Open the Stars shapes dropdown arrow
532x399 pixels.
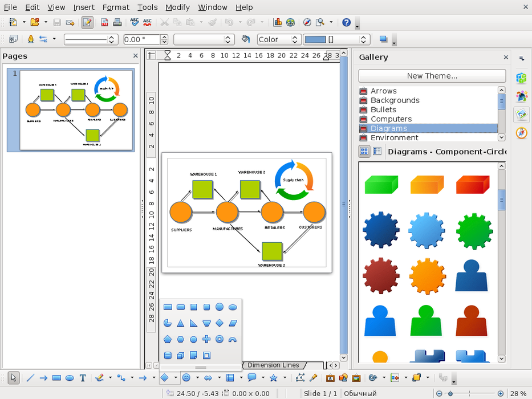pos(285,378)
